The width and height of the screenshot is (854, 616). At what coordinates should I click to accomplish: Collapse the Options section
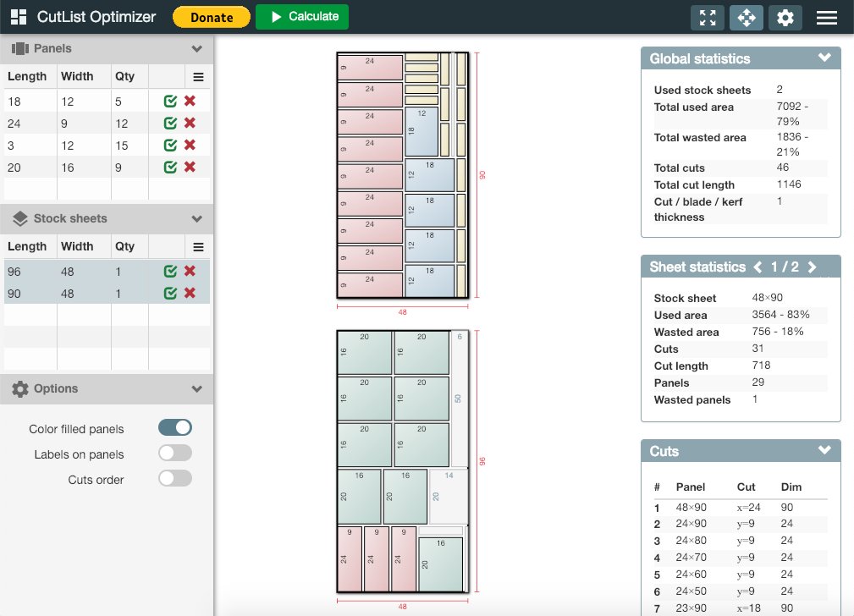[197, 388]
